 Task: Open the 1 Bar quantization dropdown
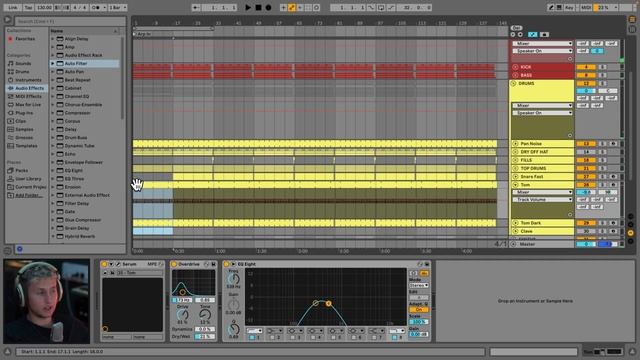click(x=117, y=7)
